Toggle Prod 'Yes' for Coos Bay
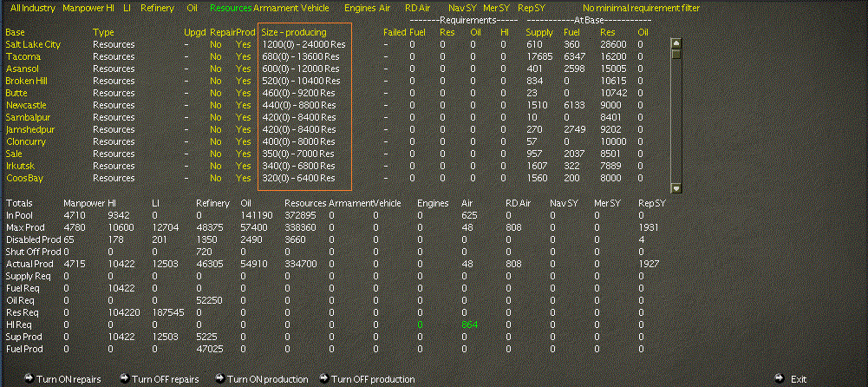 click(243, 178)
